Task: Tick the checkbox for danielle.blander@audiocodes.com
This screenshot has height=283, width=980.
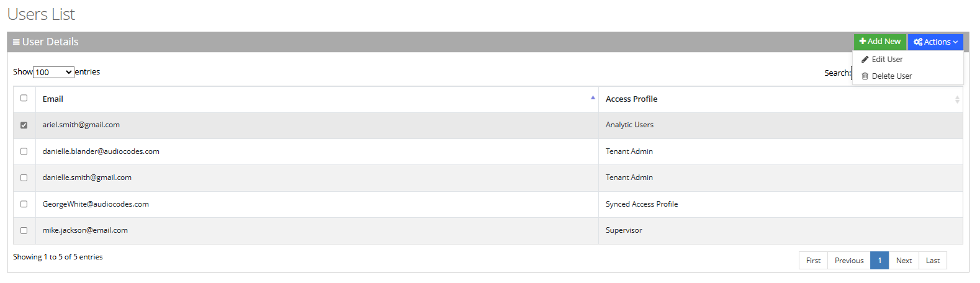Action: 24,151
